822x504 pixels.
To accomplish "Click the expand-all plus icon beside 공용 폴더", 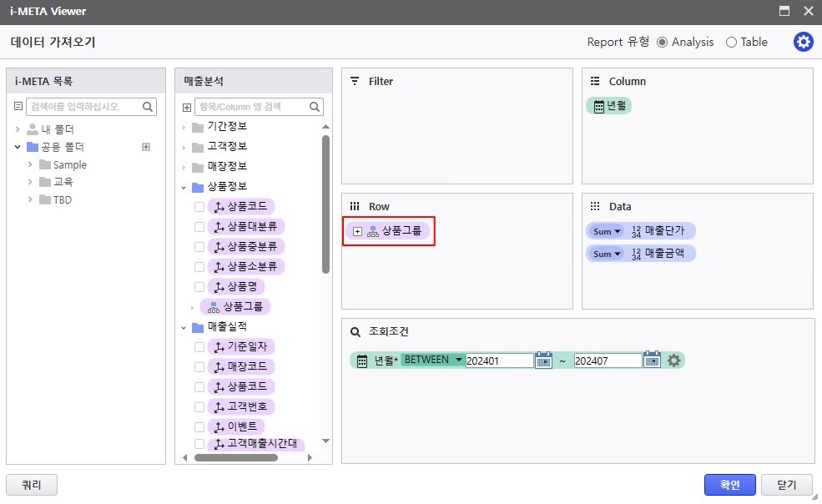I will point(146,147).
